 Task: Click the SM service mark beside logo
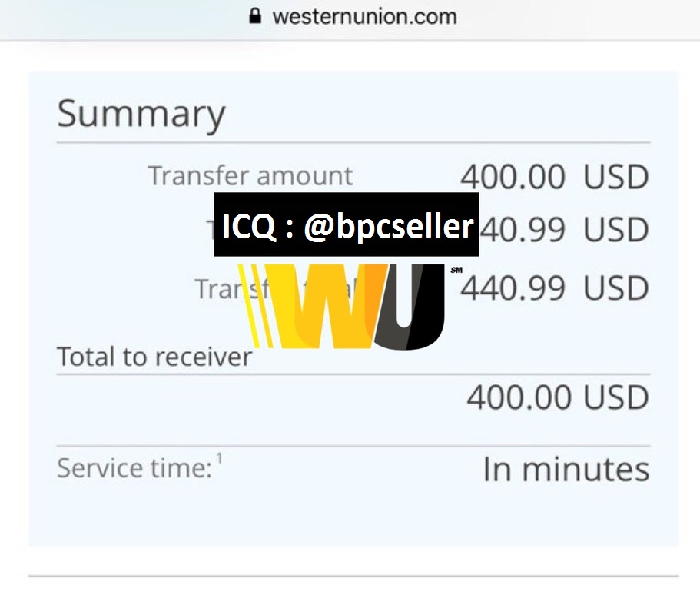click(x=456, y=270)
